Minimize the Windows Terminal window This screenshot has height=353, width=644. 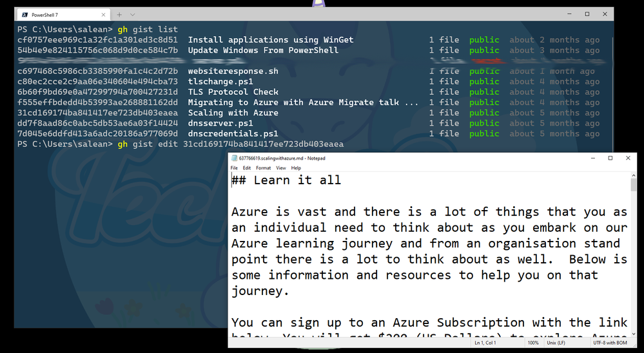[x=570, y=14]
